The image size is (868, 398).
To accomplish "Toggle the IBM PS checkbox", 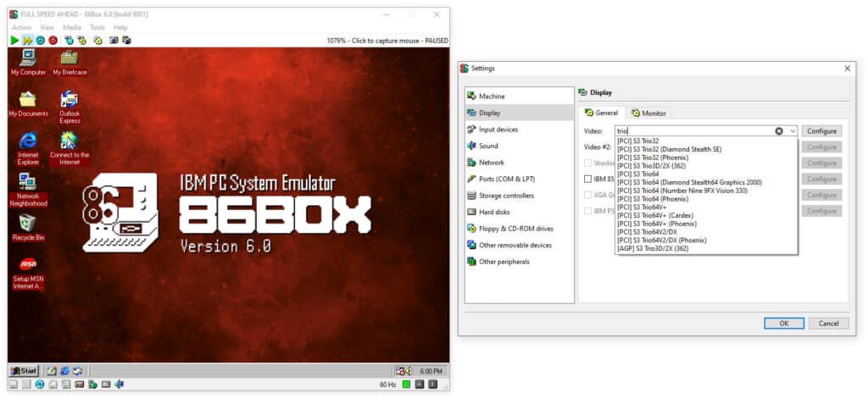I will click(x=588, y=211).
